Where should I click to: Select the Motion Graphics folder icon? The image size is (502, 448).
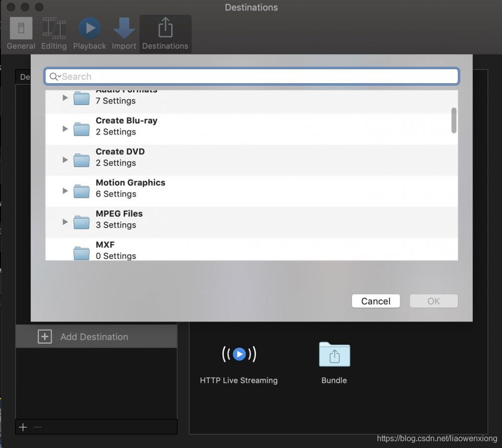[81, 191]
